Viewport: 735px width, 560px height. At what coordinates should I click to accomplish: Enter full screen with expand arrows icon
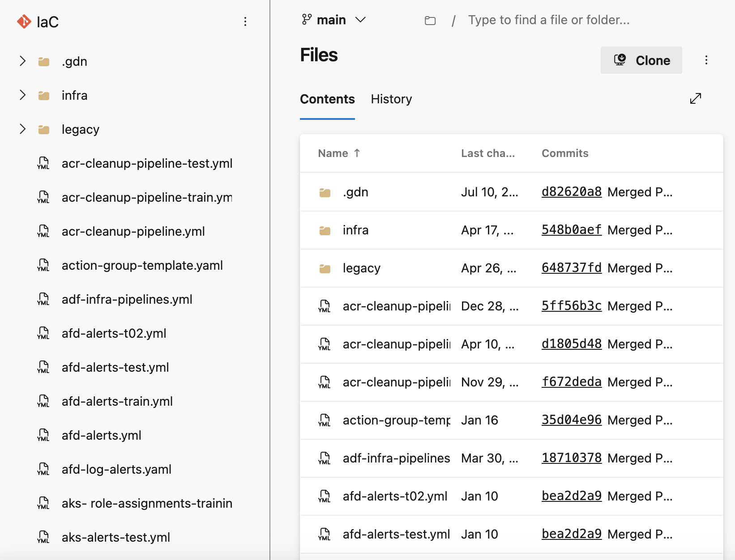(x=695, y=98)
